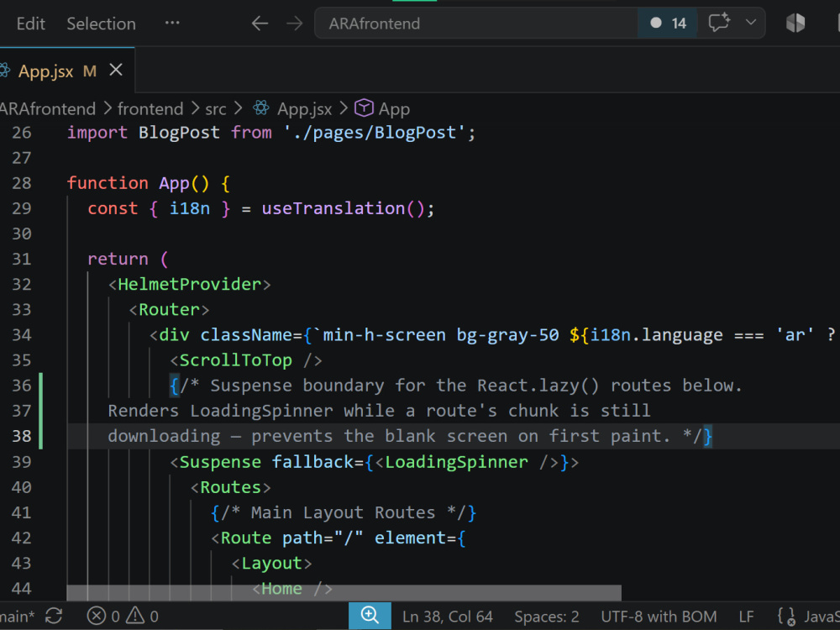
Task: Click the 'Router' tag on line 33
Action: [x=169, y=310]
